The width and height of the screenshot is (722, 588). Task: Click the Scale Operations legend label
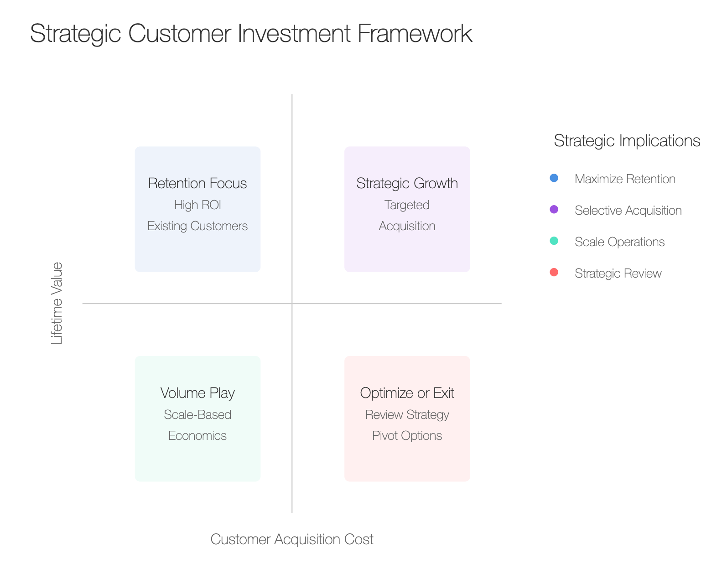pyautogui.click(x=619, y=242)
